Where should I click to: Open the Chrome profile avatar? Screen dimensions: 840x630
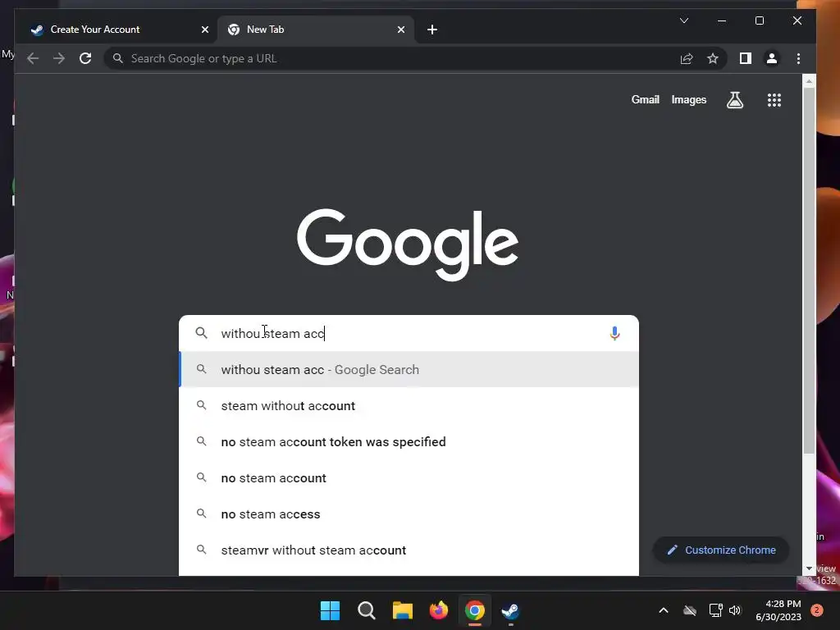771,58
